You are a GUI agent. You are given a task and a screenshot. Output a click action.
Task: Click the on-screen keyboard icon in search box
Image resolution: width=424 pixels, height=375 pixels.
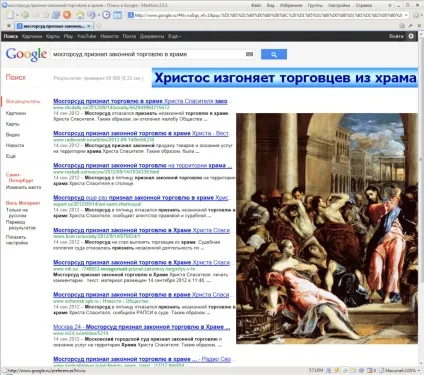click(x=249, y=54)
